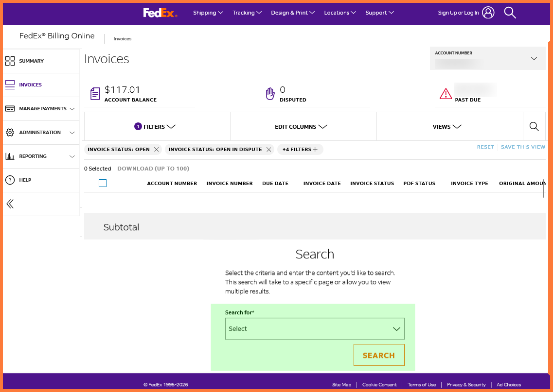Click the FedEx Billing Online title
The height and width of the screenshot is (392, 553).
coord(57,36)
